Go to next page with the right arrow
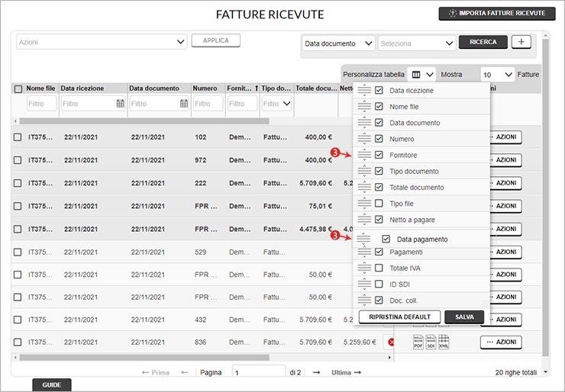 click(316, 373)
